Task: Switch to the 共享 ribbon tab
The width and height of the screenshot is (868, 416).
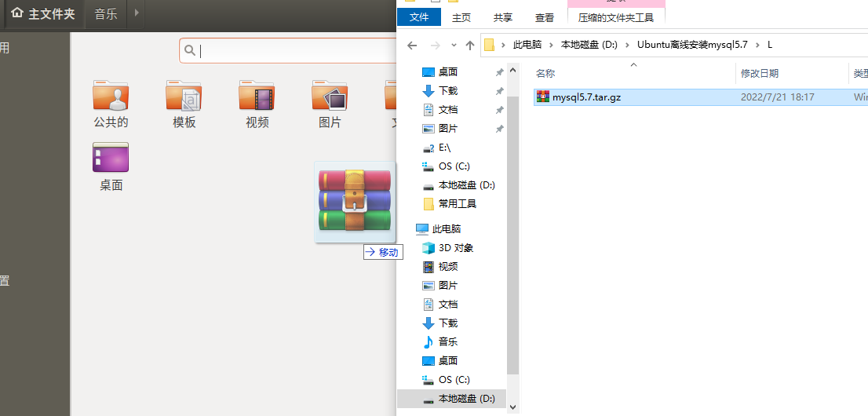Action: [502, 18]
